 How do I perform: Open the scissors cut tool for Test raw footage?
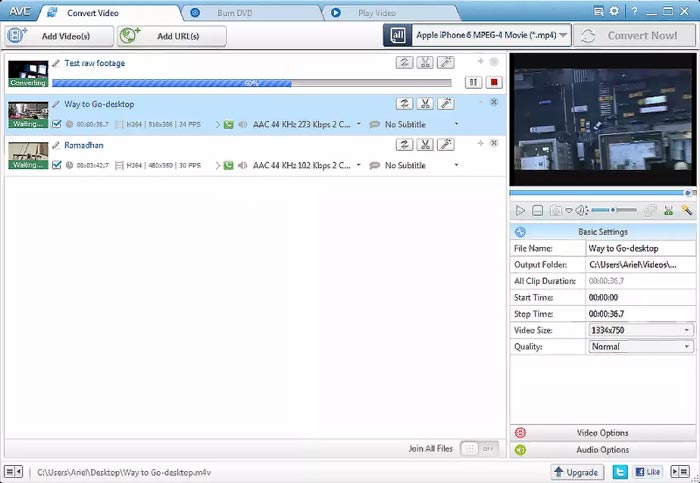click(x=425, y=62)
